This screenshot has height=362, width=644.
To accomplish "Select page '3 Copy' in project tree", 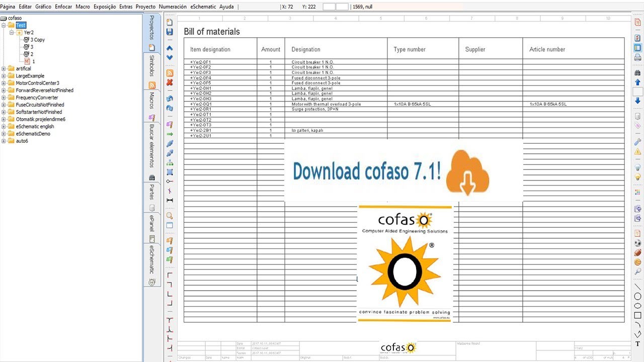I will (x=37, y=40).
